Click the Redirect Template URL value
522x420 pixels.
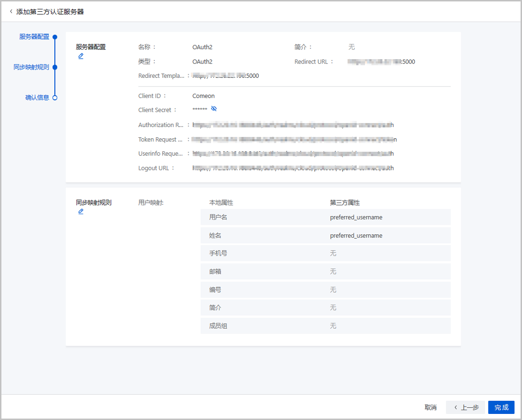pos(226,76)
